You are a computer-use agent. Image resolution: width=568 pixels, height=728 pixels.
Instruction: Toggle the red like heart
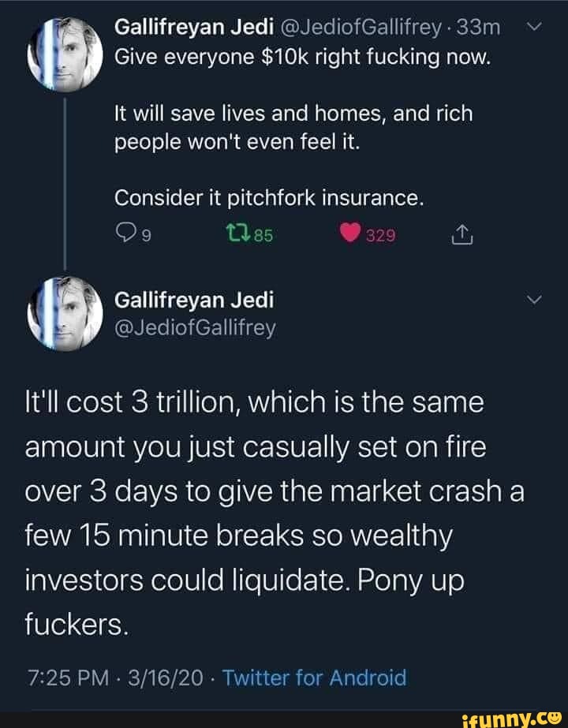click(349, 233)
